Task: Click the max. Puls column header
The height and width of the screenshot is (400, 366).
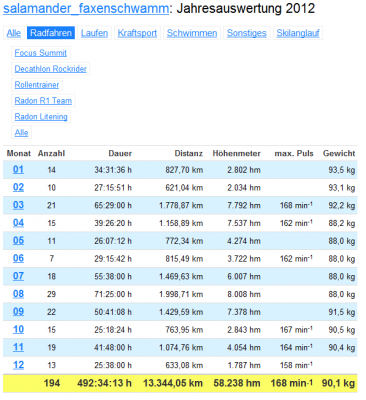Action: pos(294,153)
